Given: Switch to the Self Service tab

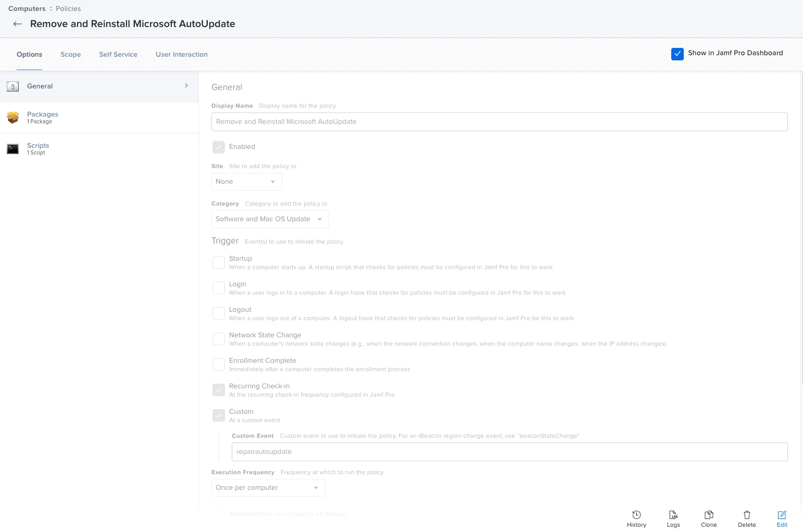Looking at the screenshot, I should (118, 54).
